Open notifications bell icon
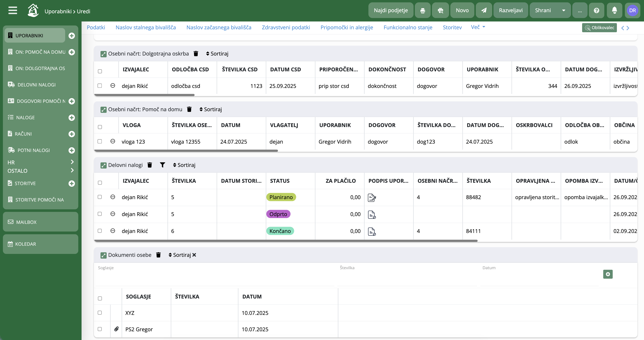The width and height of the screenshot is (644, 340). tap(614, 10)
